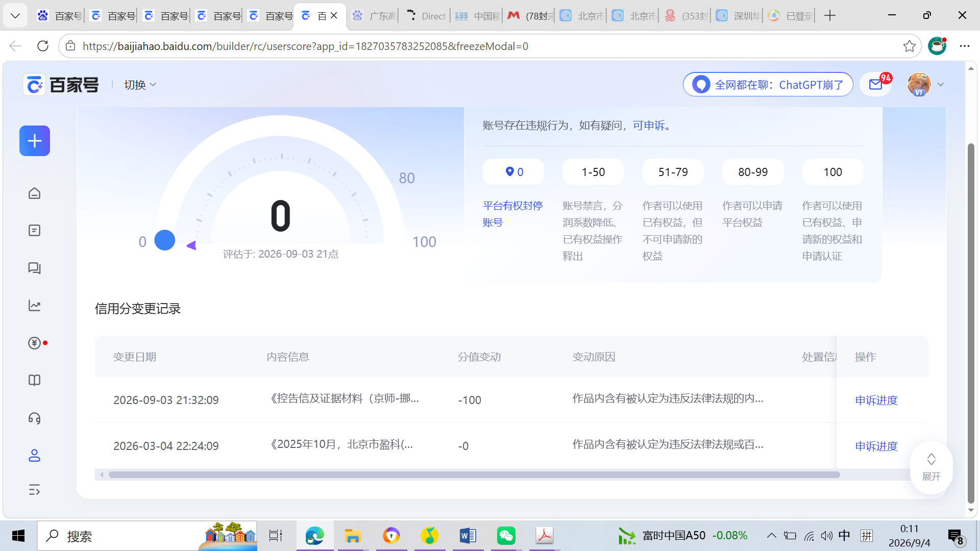980x551 pixels.
Task: Click the Baijiahao logo
Action: pos(61,85)
